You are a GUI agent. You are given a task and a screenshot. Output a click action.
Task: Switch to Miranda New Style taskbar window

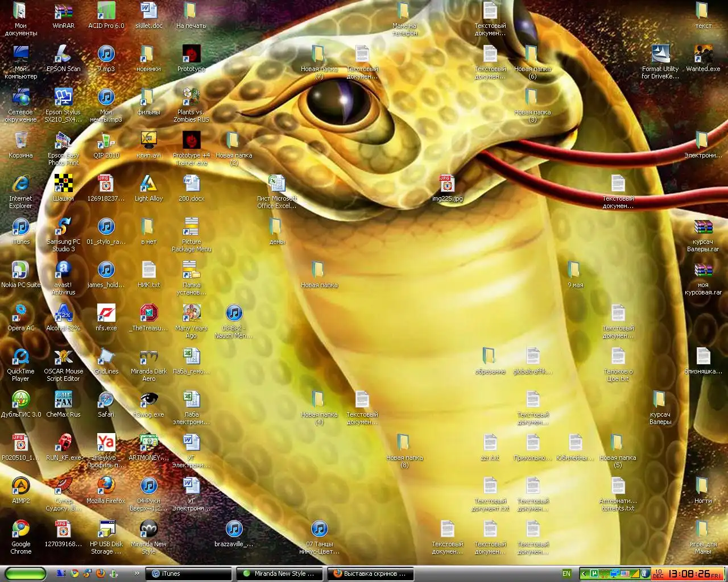coord(280,573)
